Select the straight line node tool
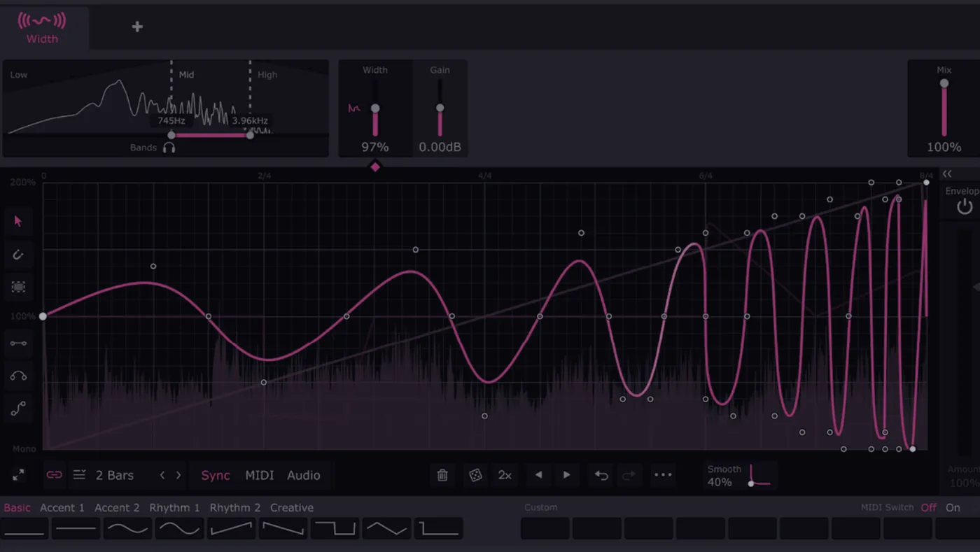This screenshot has height=552, width=980. pyautogui.click(x=18, y=344)
